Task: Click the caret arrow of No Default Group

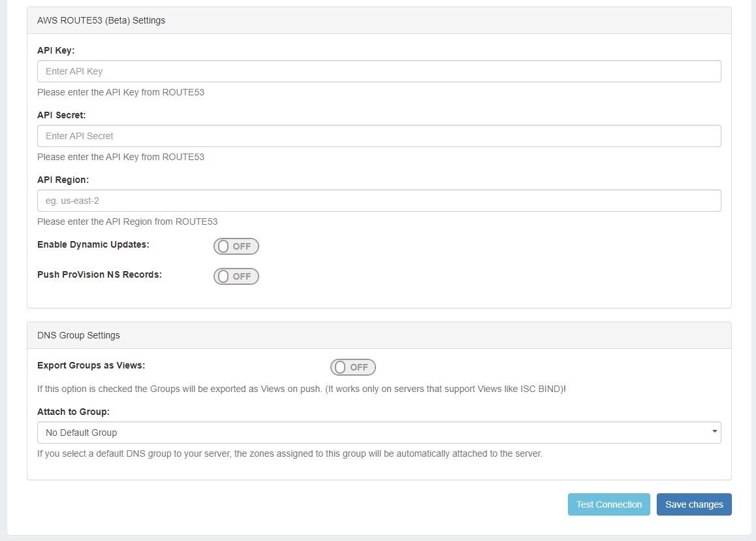Action: click(x=715, y=432)
